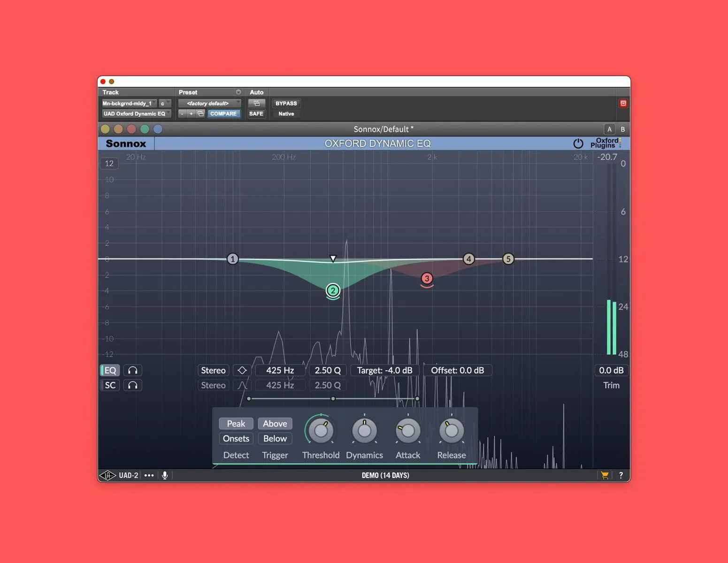Select the diamond filter shape icon

(242, 370)
